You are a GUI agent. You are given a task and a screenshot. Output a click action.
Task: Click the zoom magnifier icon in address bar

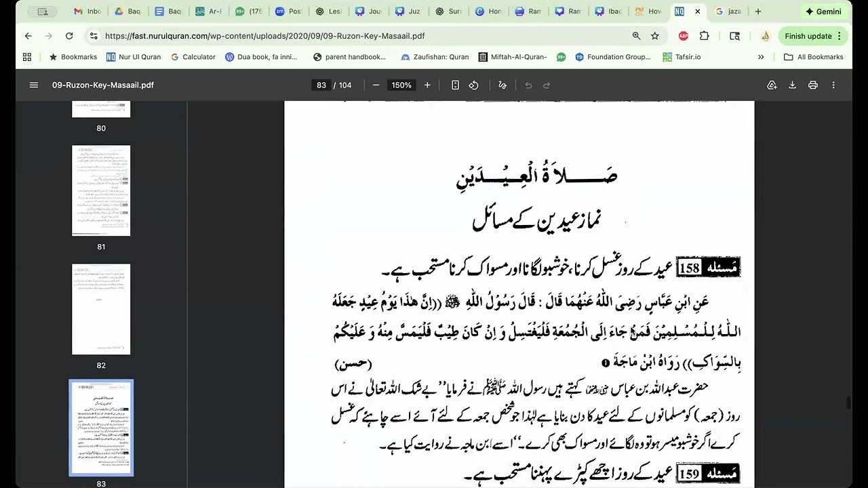(636, 36)
